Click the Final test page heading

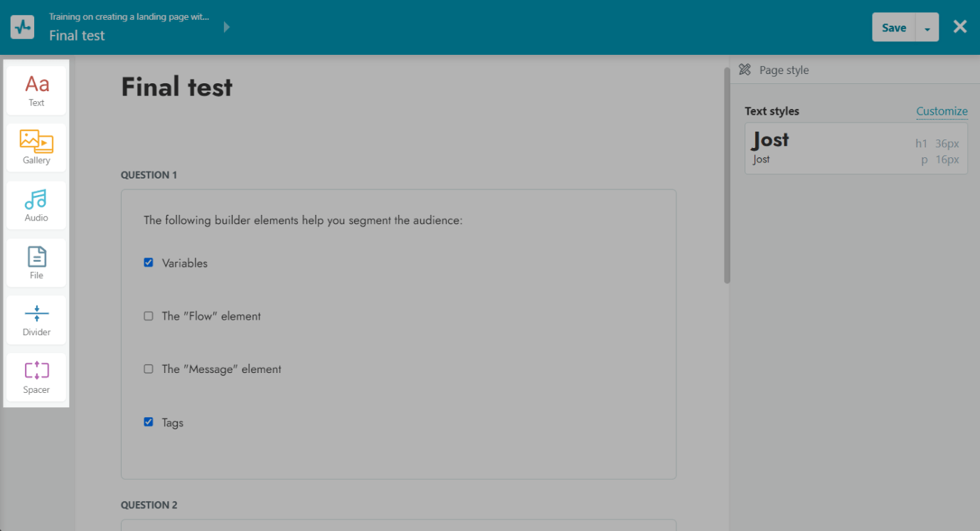(177, 87)
